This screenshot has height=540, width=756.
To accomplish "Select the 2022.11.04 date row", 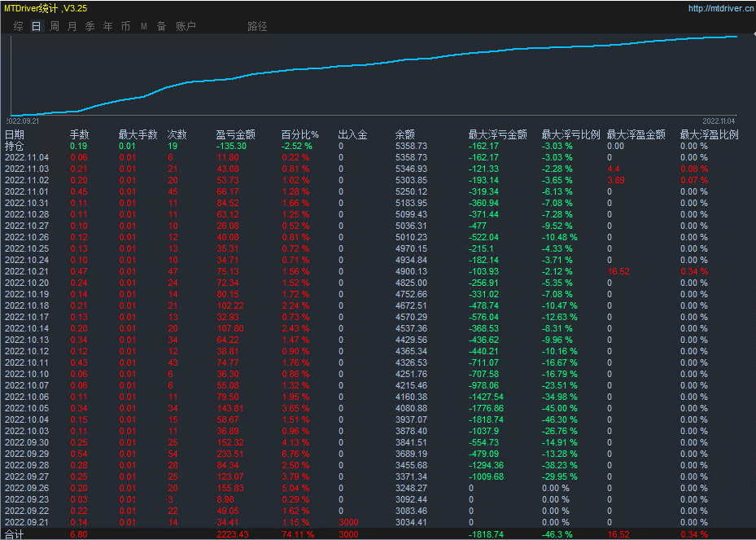I will point(27,157).
